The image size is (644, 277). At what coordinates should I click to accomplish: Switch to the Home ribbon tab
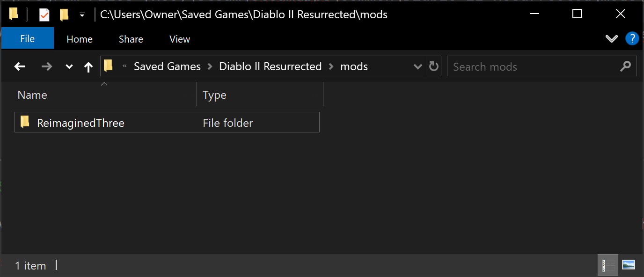[x=80, y=39]
